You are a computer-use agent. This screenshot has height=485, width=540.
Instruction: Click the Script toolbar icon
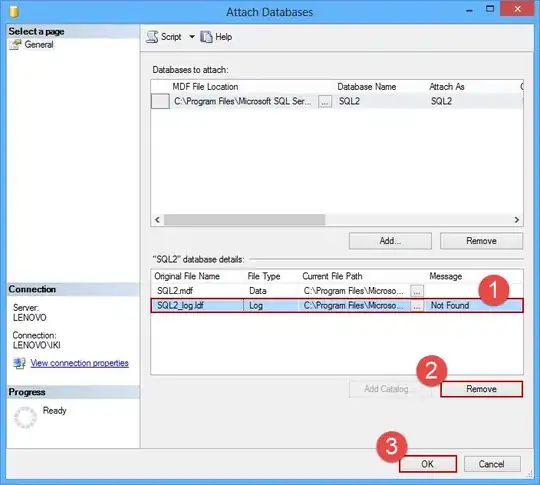coord(152,37)
